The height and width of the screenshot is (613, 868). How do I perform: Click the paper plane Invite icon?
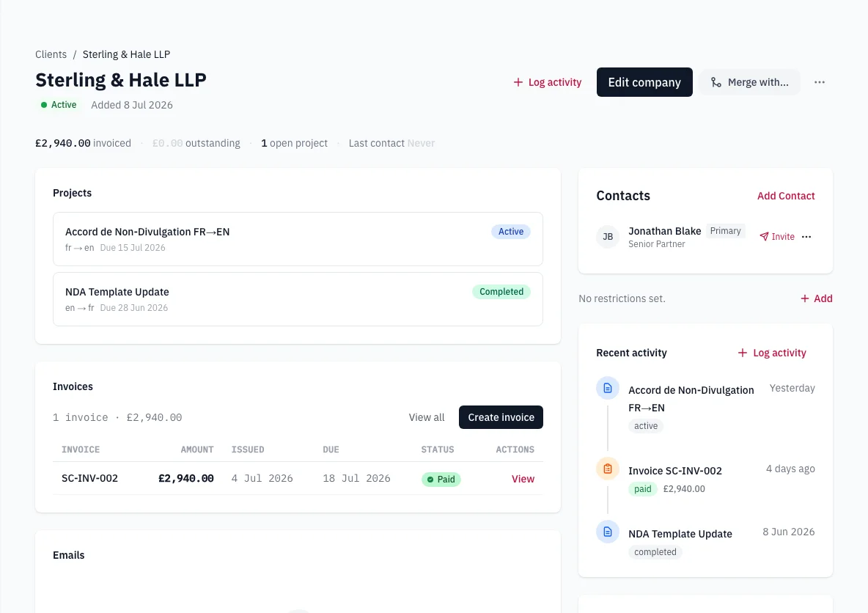(764, 236)
